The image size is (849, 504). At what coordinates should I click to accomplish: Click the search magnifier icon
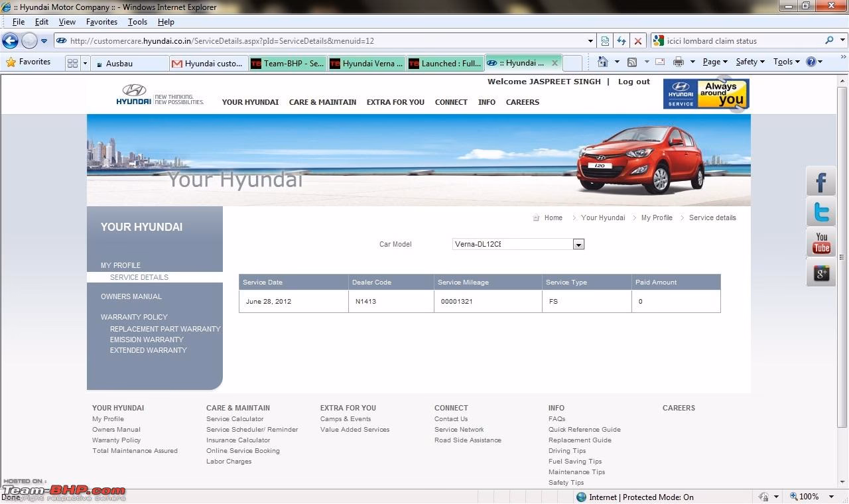(830, 40)
